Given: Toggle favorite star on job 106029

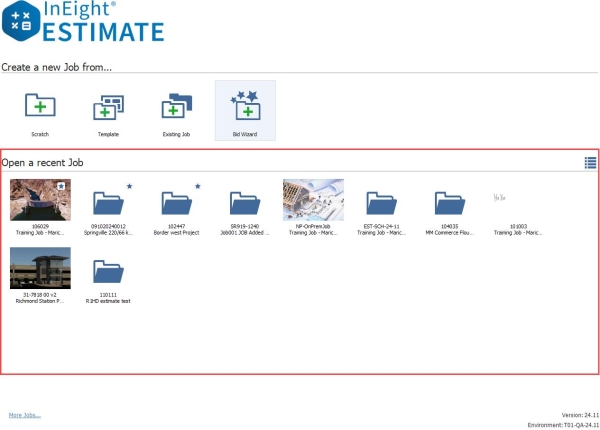Looking at the screenshot, I should pyautogui.click(x=61, y=186).
